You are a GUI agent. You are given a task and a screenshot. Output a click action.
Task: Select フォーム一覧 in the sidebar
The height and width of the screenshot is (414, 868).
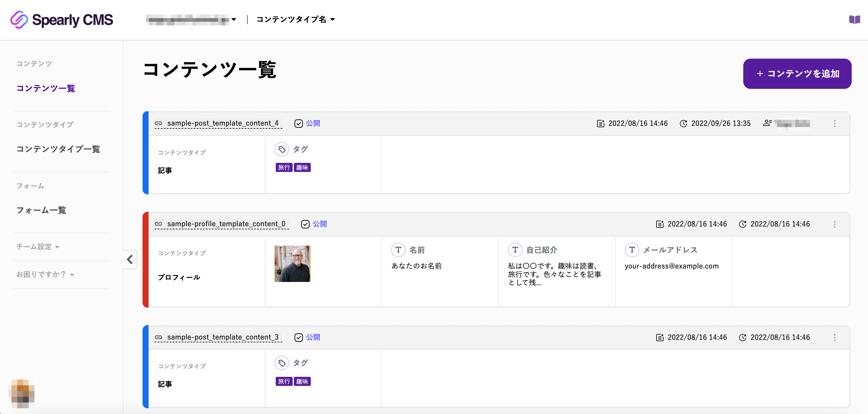coord(41,210)
